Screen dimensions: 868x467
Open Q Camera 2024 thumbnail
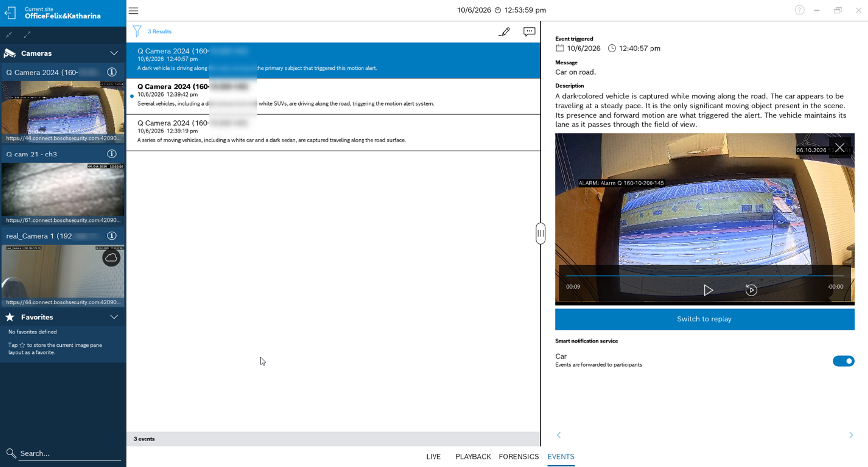click(63, 111)
